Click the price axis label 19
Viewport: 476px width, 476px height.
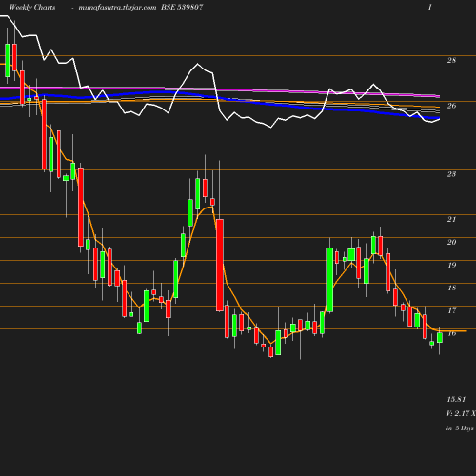point(451,265)
